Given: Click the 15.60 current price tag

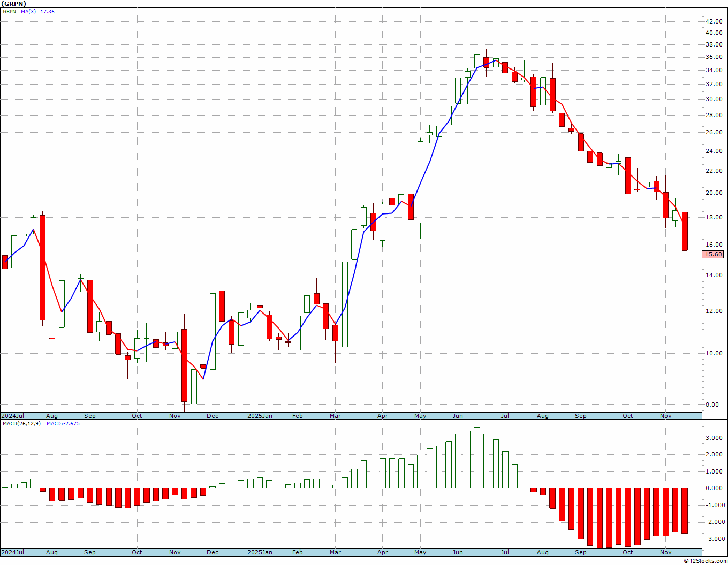Looking at the screenshot, I should click(x=713, y=255).
